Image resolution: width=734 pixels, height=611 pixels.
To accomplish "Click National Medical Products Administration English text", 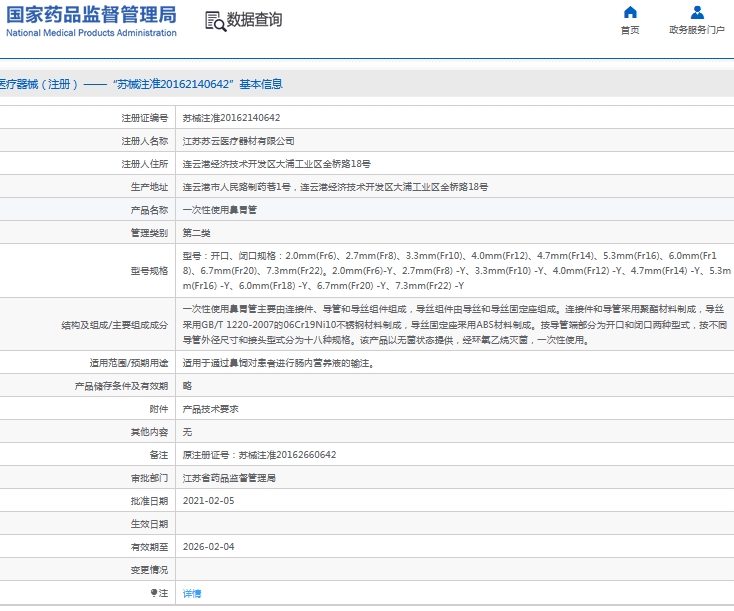I will [91, 33].
